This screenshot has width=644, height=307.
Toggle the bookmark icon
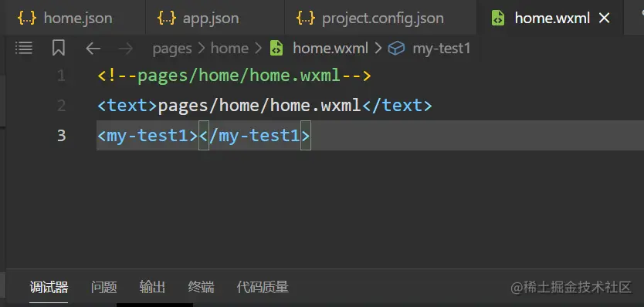pos(59,48)
